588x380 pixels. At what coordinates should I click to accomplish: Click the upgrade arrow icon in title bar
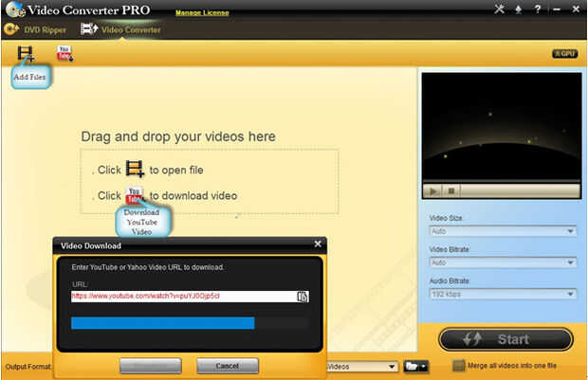518,9
